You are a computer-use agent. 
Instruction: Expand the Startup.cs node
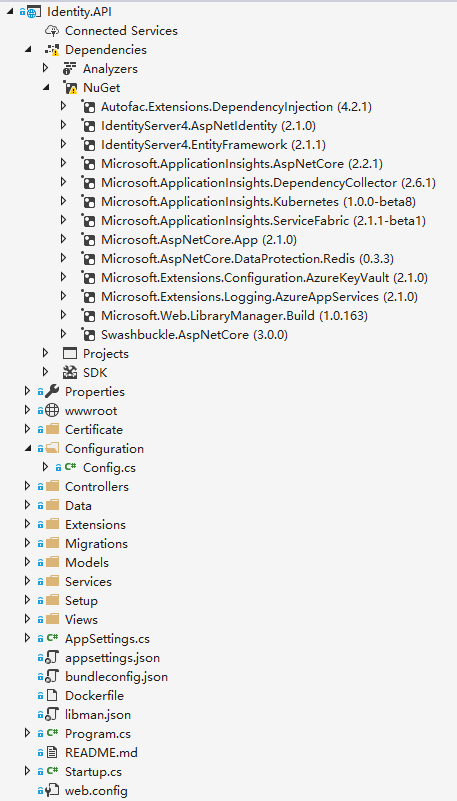28,771
